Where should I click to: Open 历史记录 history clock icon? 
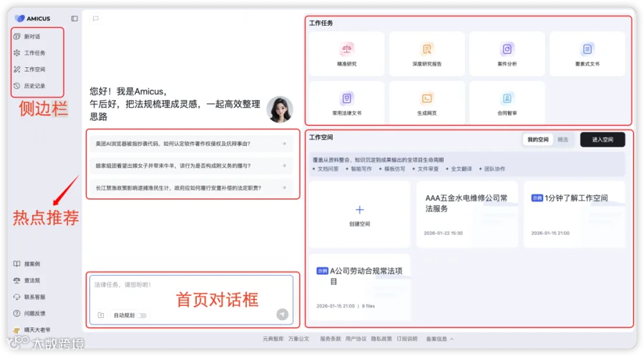[17, 86]
